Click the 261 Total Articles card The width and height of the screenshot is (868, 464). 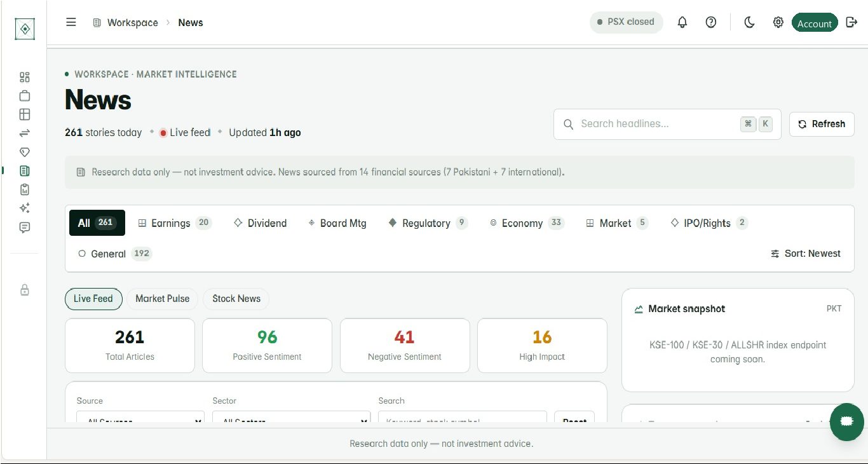point(130,346)
